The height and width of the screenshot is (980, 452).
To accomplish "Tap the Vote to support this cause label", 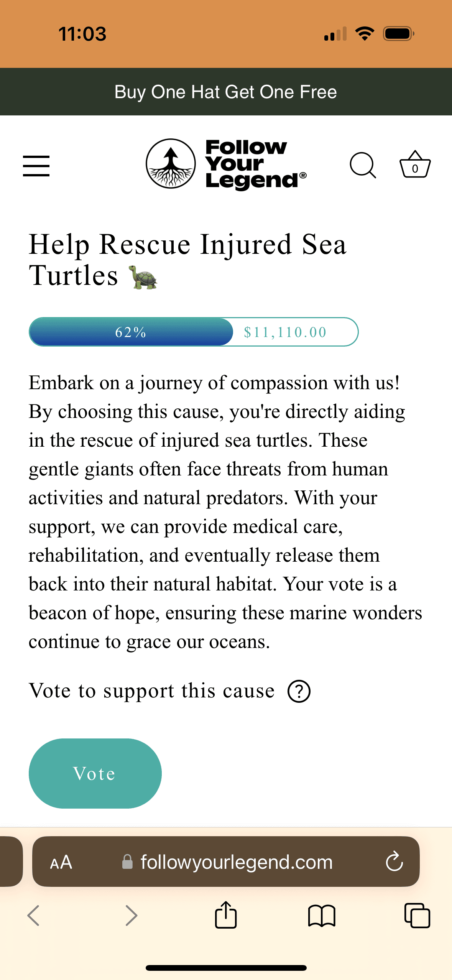I will (152, 691).
